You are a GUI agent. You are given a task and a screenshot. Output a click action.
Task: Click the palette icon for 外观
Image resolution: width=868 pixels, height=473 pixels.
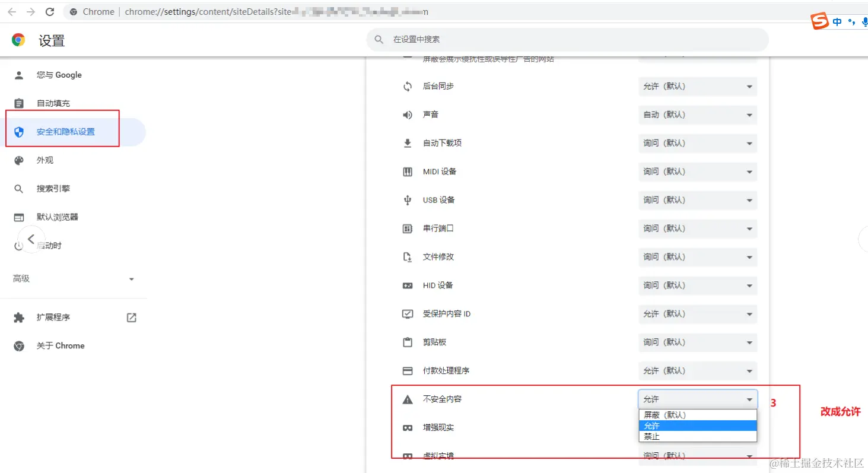[x=19, y=160]
